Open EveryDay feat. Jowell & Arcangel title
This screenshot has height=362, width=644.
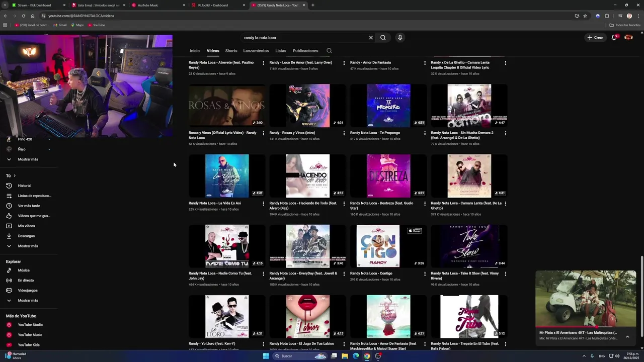coord(303,276)
